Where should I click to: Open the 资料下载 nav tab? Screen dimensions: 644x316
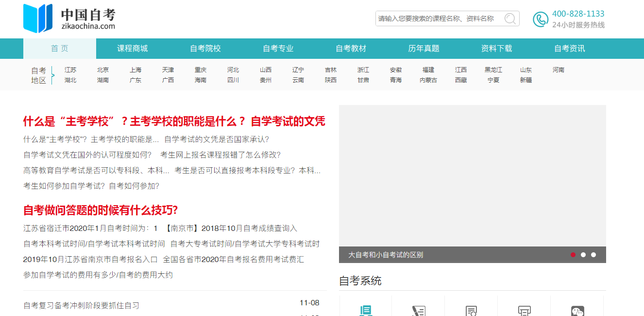pyautogui.click(x=497, y=49)
